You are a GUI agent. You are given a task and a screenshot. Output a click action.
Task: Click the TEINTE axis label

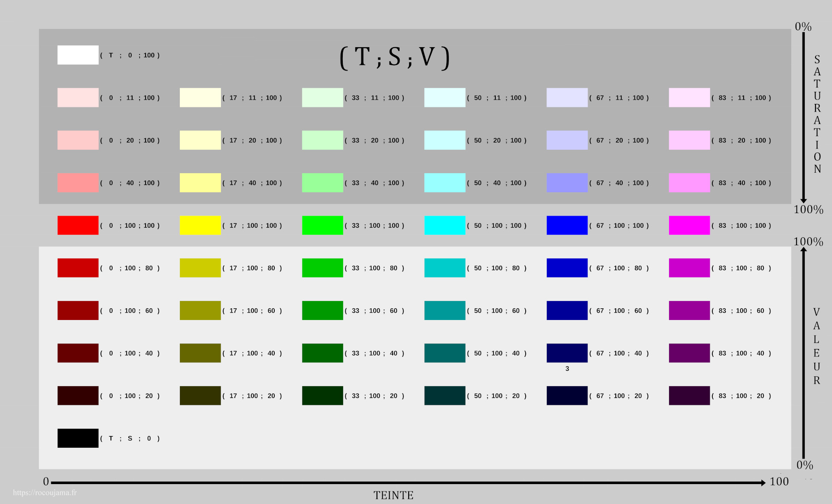coord(393,495)
